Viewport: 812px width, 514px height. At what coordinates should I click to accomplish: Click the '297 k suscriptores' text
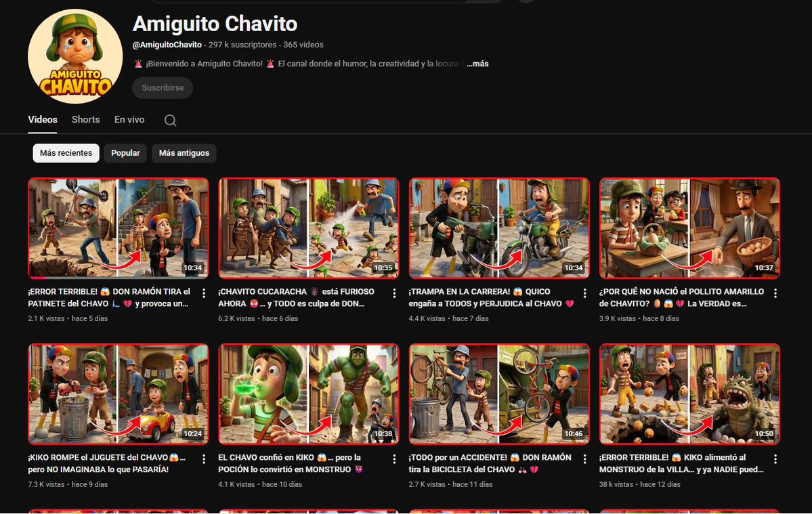coord(242,45)
